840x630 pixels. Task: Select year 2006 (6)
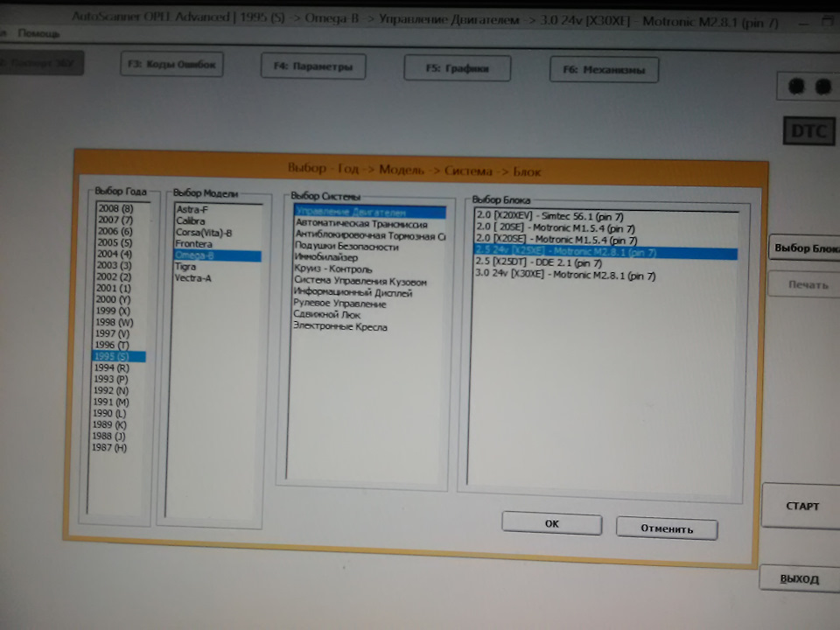click(x=115, y=231)
